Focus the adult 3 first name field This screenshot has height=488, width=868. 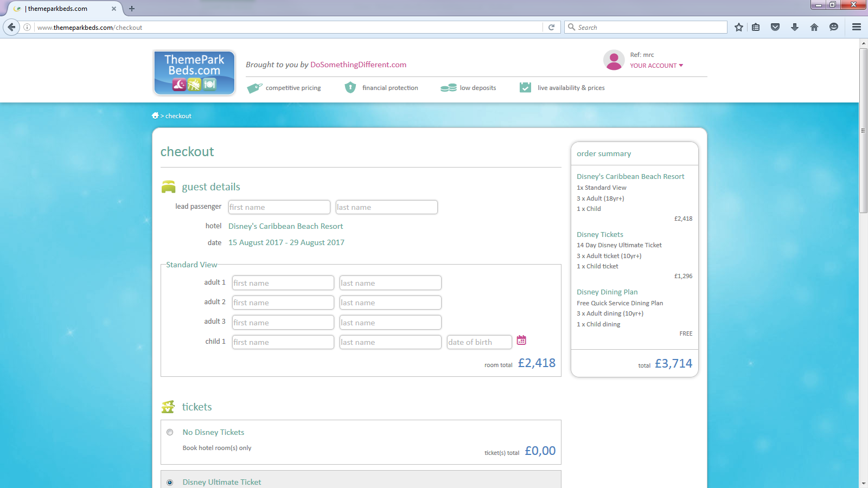tap(283, 323)
